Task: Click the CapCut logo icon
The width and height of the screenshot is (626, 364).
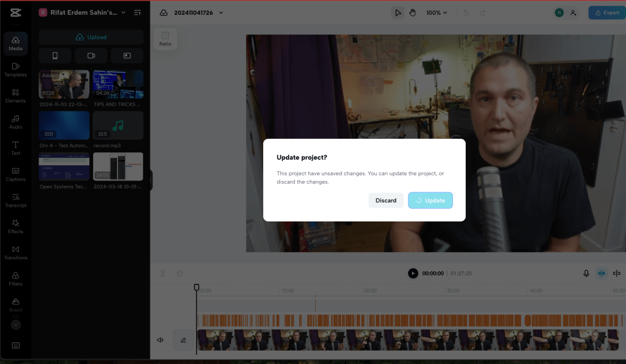Action: click(x=15, y=13)
